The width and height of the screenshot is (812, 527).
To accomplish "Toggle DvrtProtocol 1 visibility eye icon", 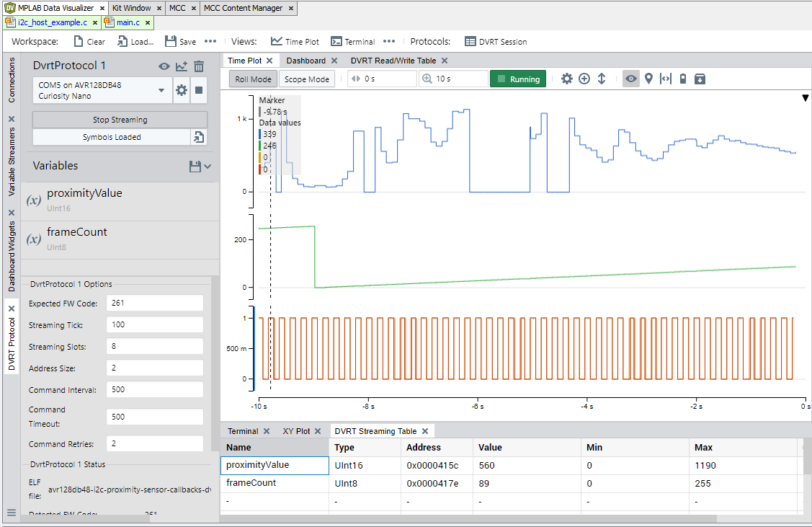I will [x=164, y=66].
